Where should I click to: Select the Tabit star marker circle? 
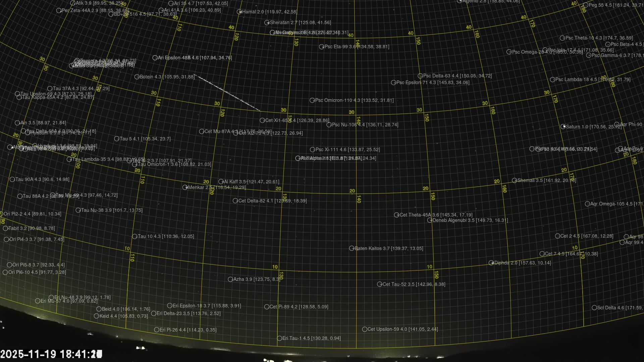point(5,228)
